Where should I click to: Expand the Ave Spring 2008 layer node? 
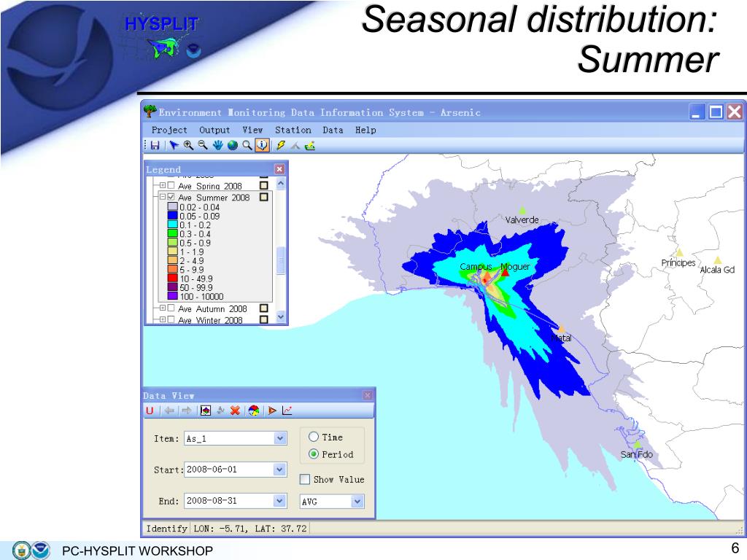[x=163, y=185]
